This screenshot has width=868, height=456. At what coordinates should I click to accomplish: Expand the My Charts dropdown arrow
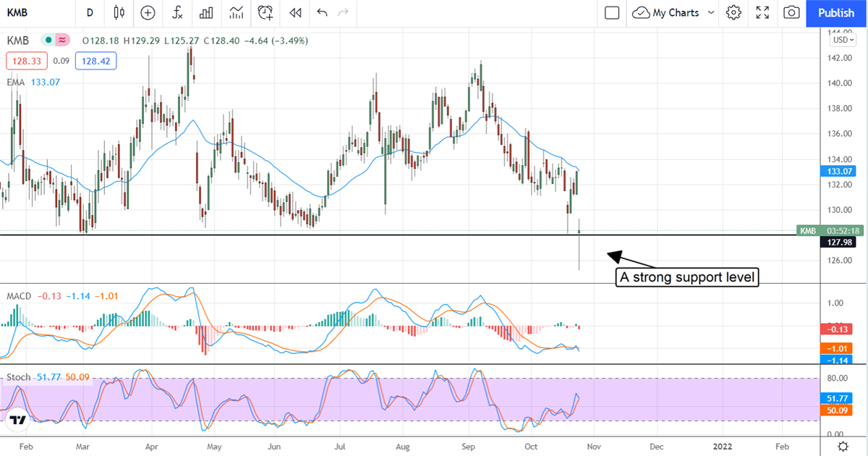(x=710, y=12)
